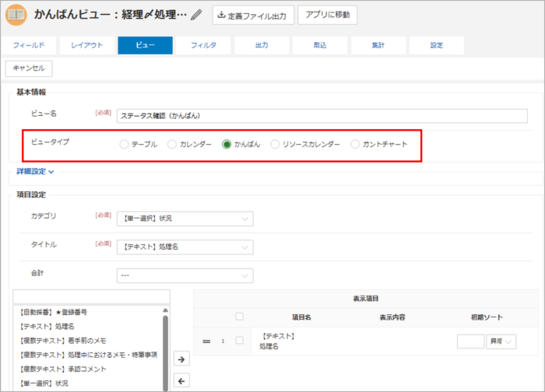
Task: Click the app book icon
Action: 16,15
